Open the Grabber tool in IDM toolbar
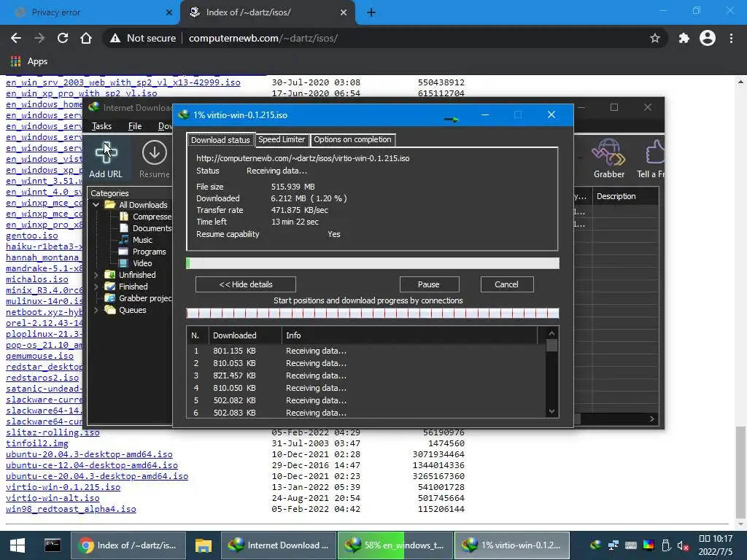This screenshot has height=560, width=747. 609,158
